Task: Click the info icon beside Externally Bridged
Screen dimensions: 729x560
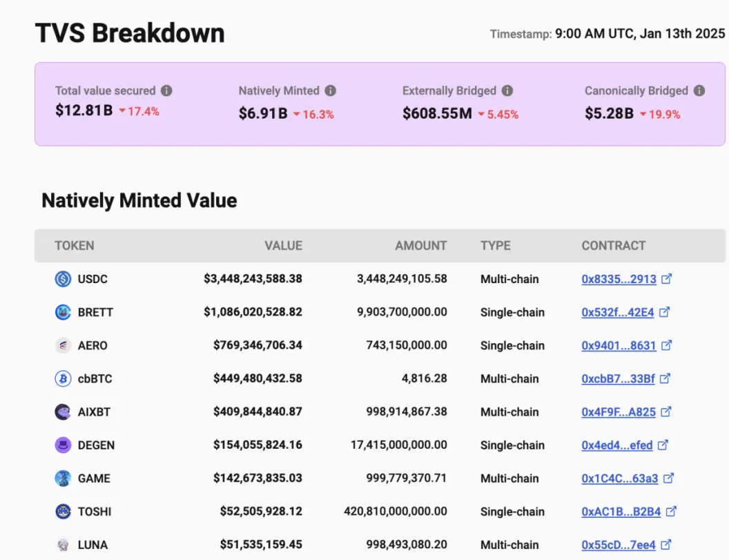Action: click(x=507, y=90)
